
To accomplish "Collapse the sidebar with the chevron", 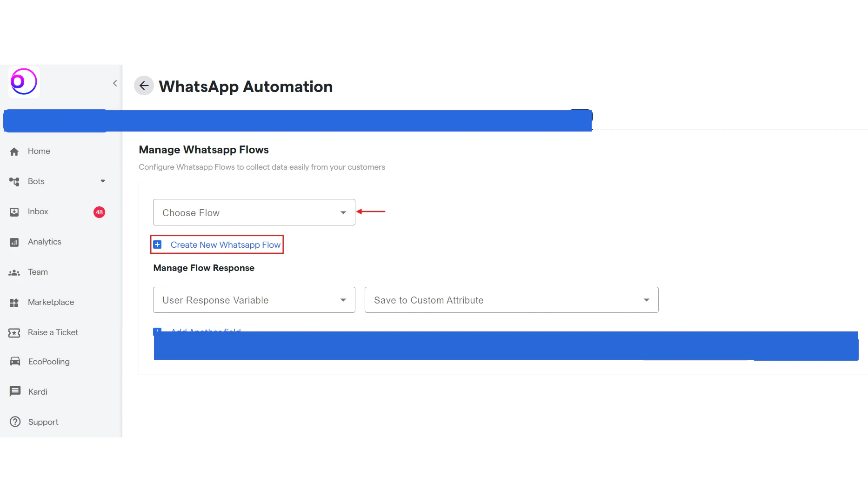I will point(115,83).
